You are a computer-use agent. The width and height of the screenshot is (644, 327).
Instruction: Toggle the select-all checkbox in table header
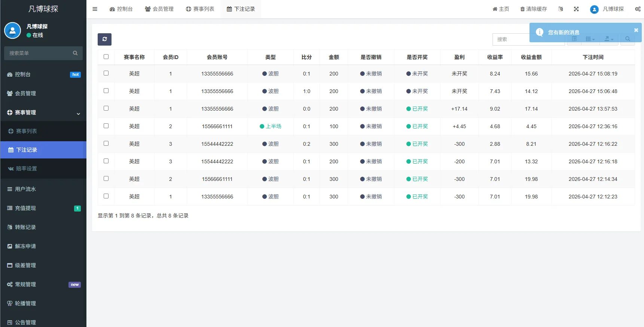click(x=106, y=57)
